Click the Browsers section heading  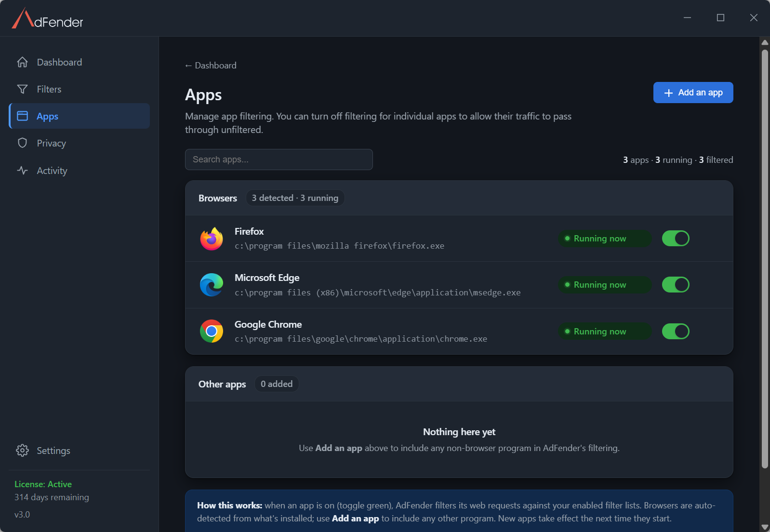click(218, 198)
